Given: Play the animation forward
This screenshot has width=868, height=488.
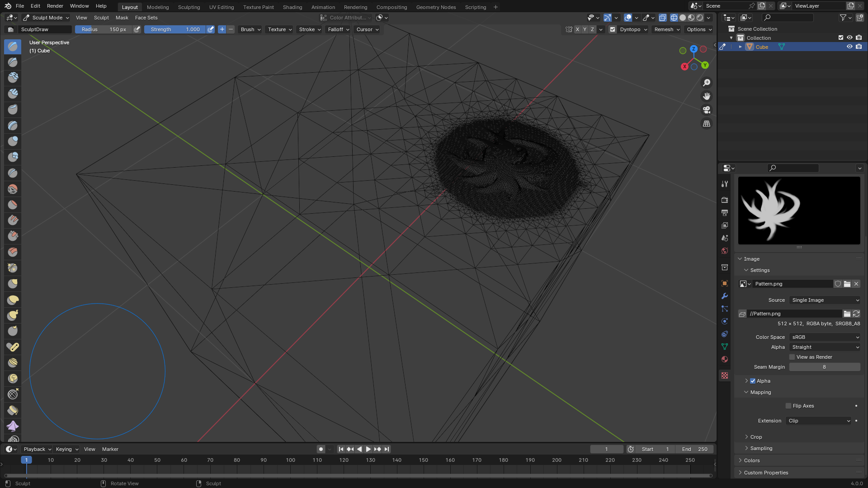Looking at the screenshot, I should point(368,449).
